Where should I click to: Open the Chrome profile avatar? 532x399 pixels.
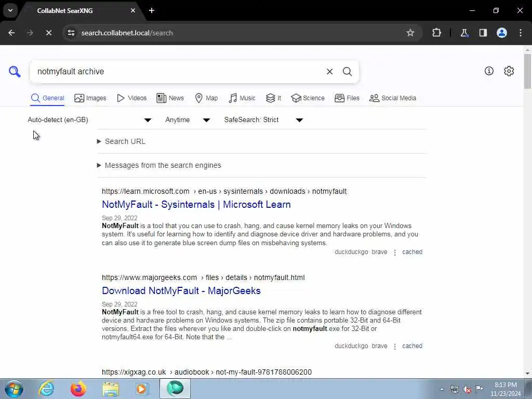pos(502,33)
